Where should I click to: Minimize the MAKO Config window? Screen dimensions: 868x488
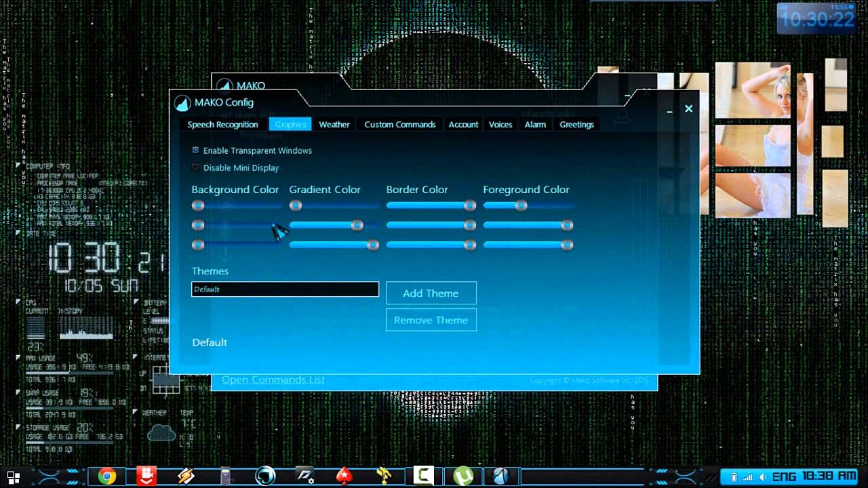[x=669, y=110]
